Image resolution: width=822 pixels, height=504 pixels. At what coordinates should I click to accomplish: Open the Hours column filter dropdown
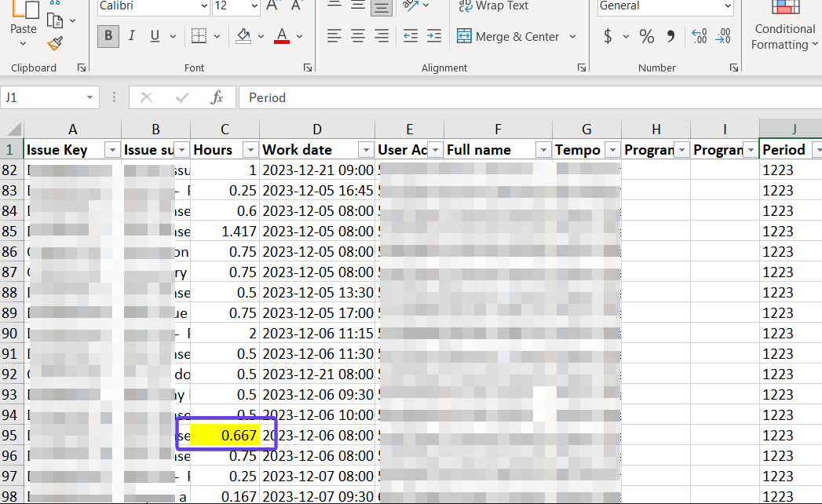[x=250, y=150]
